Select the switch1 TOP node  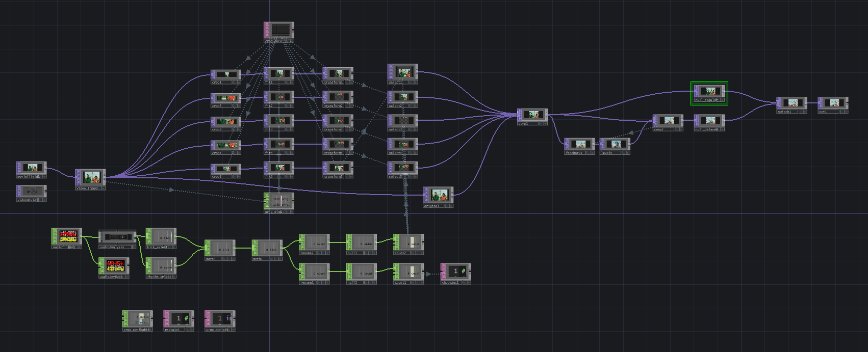[792, 103]
